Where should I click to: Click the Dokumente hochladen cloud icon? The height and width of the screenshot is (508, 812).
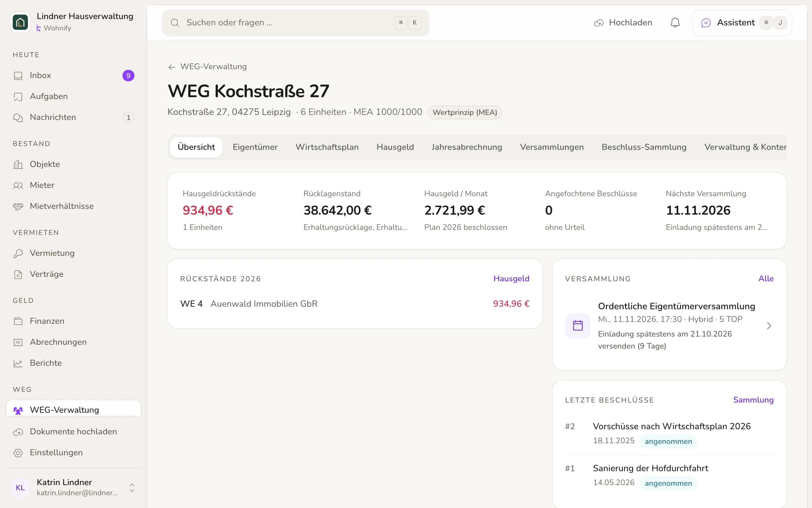coord(18,432)
